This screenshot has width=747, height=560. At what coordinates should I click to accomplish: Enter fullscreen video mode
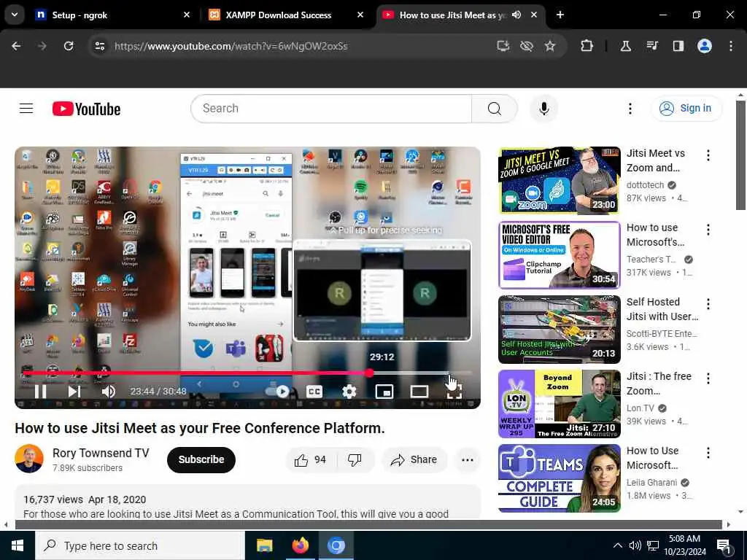pos(454,392)
